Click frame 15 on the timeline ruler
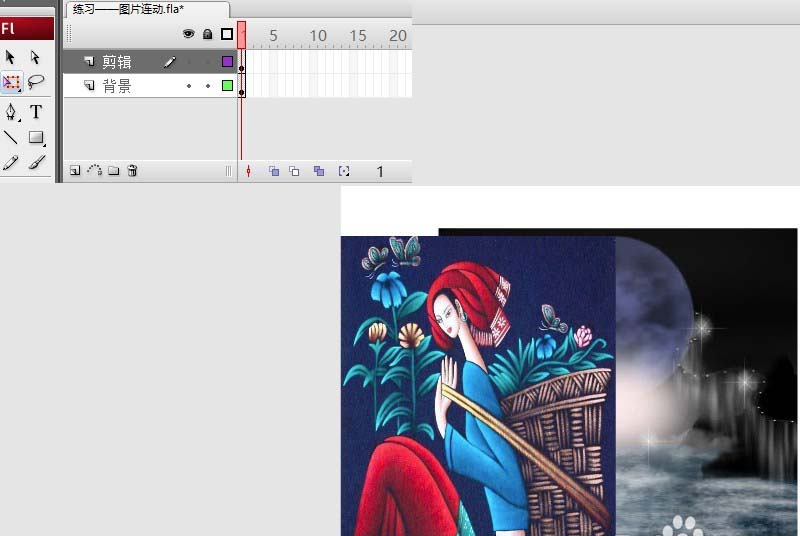The width and height of the screenshot is (800, 536). (x=358, y=36)
